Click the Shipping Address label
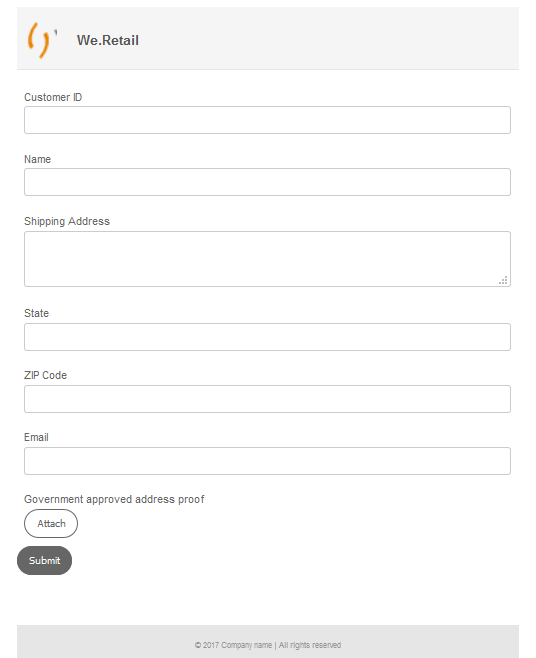This screenshot has height=658, width=536. [67, 222]
